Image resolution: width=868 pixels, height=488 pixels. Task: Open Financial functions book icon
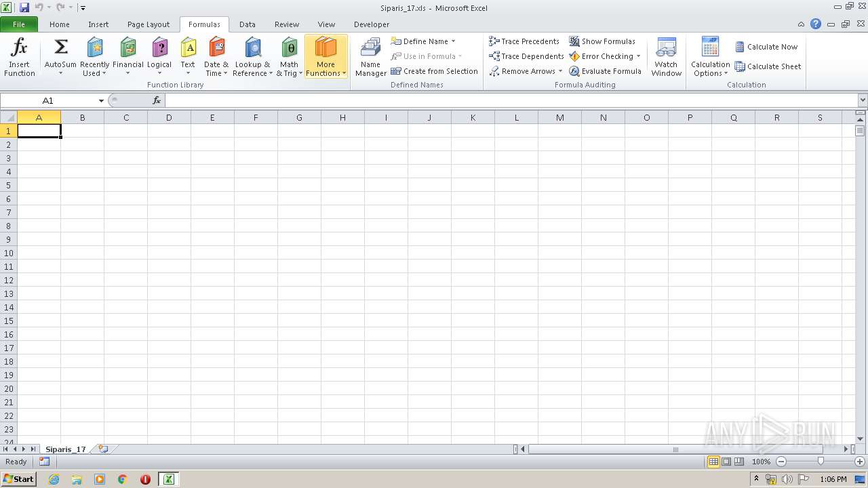128,47
